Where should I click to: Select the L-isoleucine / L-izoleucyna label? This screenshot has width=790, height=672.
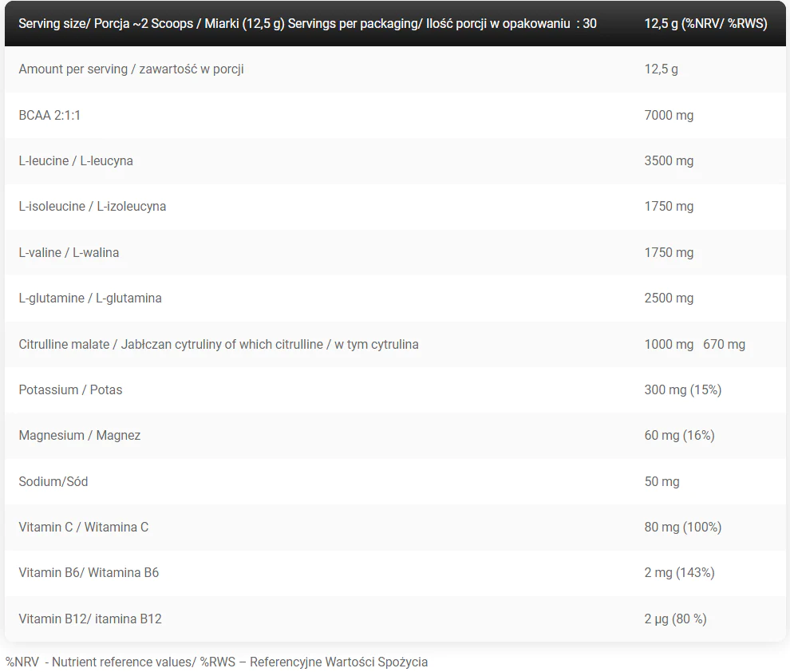[93, 207]
